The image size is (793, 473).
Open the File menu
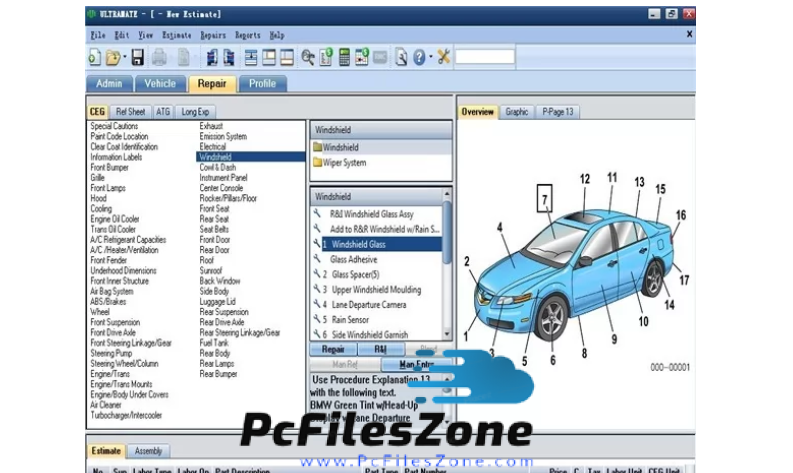(x=98, y=35)
